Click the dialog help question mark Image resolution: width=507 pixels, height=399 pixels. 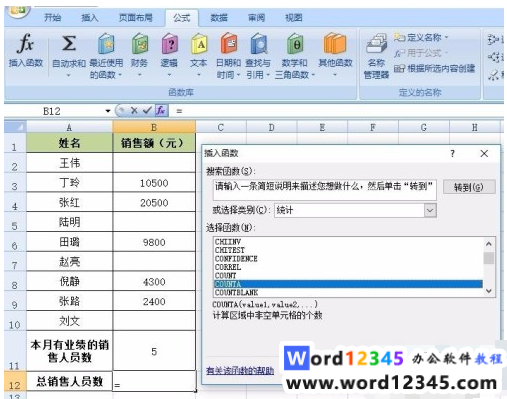[x=452, y=154]
